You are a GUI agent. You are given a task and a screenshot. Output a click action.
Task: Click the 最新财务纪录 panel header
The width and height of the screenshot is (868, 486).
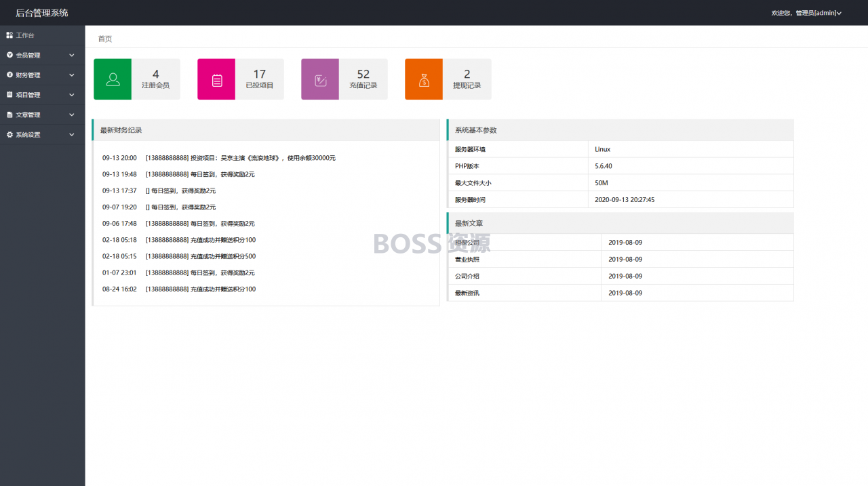(266, 130)
